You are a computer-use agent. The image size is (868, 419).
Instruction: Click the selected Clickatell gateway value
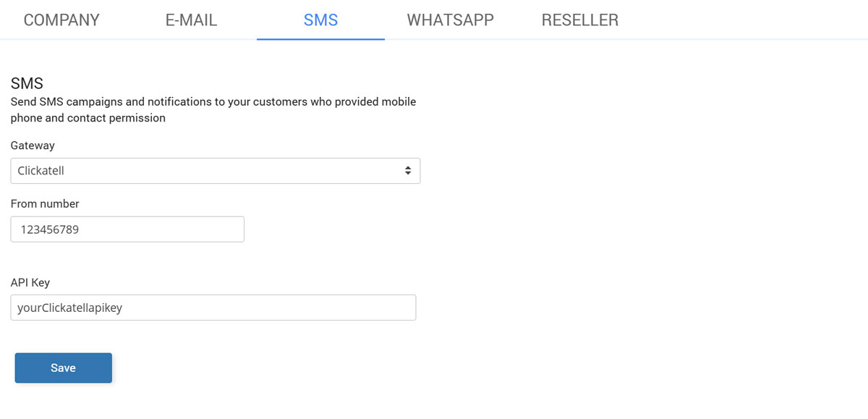[41, 171]
